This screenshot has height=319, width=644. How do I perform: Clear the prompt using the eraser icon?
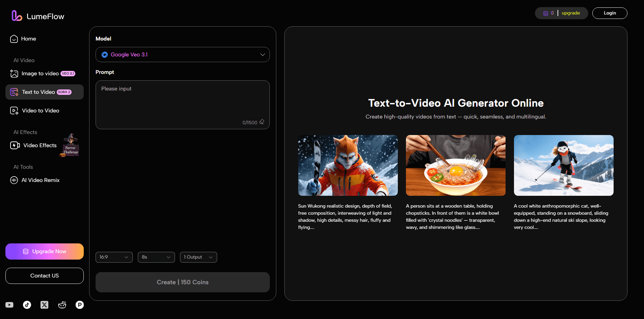[x=262, y=122]
